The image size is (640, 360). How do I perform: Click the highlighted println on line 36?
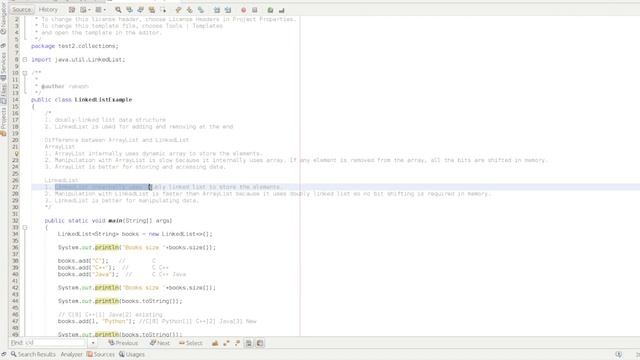coord(107,247)
